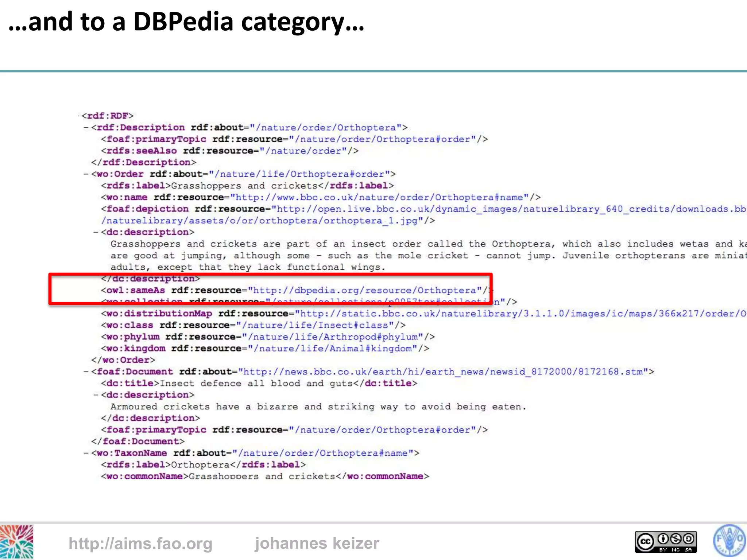Open the aims.fao.org link
This screenshot has width=747, height=560.
140,544
